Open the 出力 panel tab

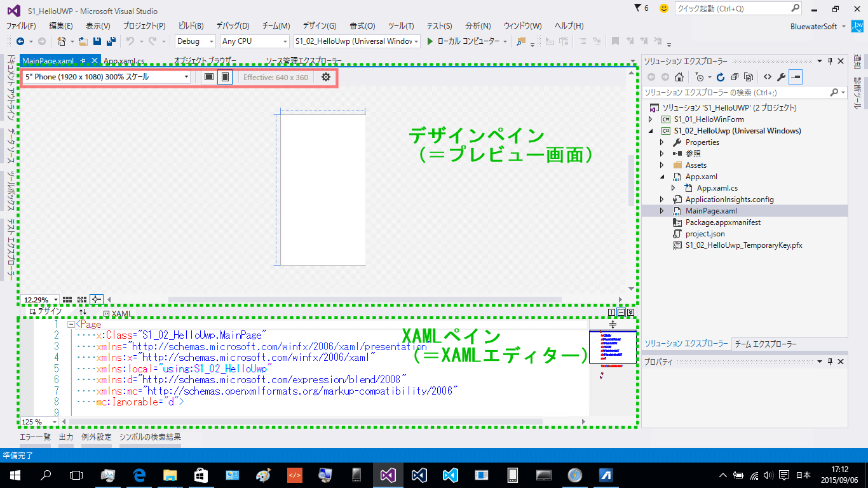tap(66, 437)
